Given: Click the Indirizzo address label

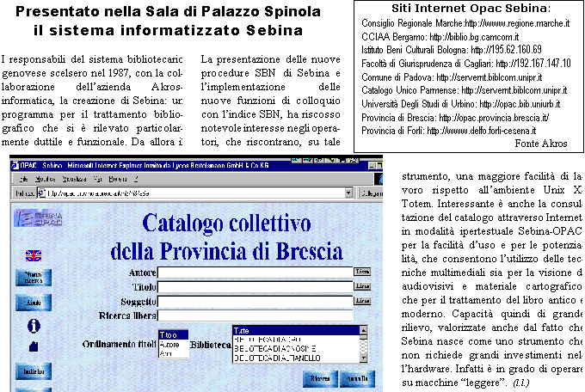Looking at the screenshot, I should click(x=25, y=193).
